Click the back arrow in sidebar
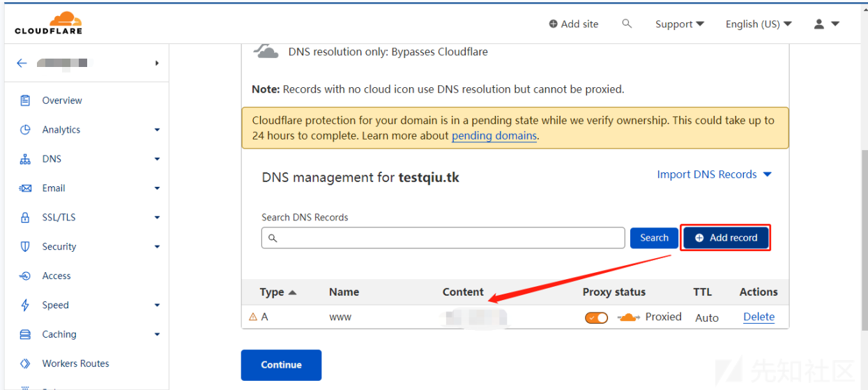The image size is (868, 390). click(22, 63)
